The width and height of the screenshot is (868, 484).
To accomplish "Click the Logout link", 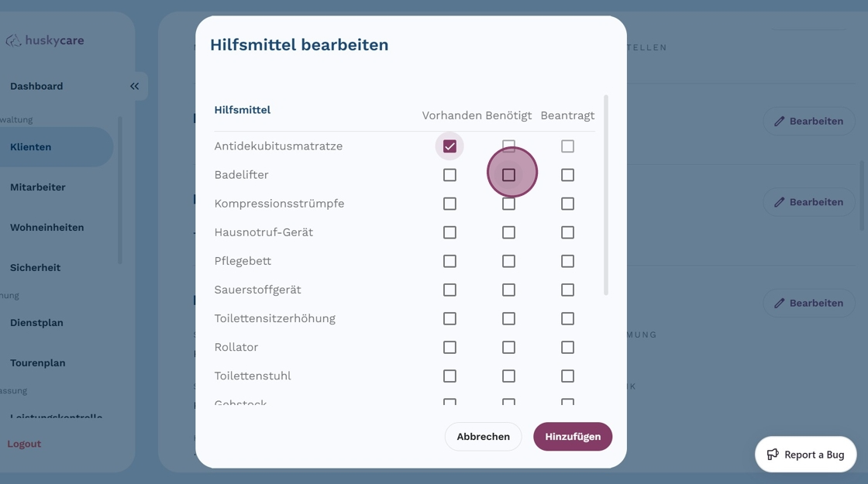I will (x=24, y=444).
